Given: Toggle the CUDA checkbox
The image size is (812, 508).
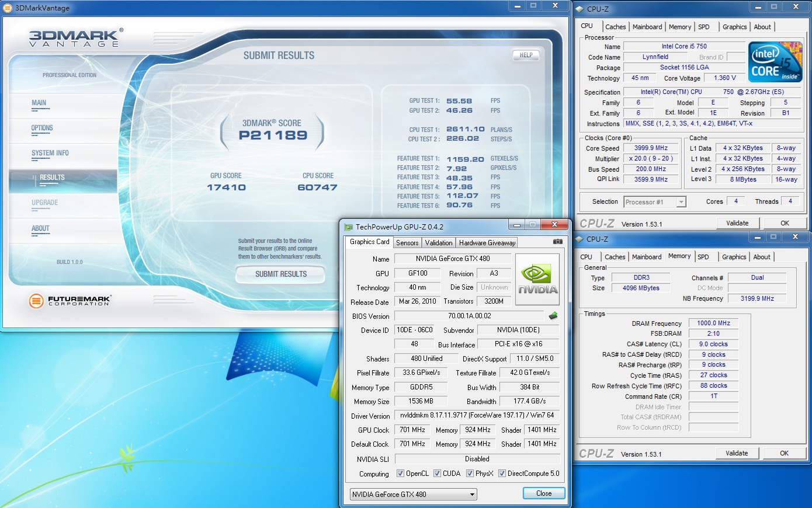Looking at the screenshot, I should pos(437,474).
